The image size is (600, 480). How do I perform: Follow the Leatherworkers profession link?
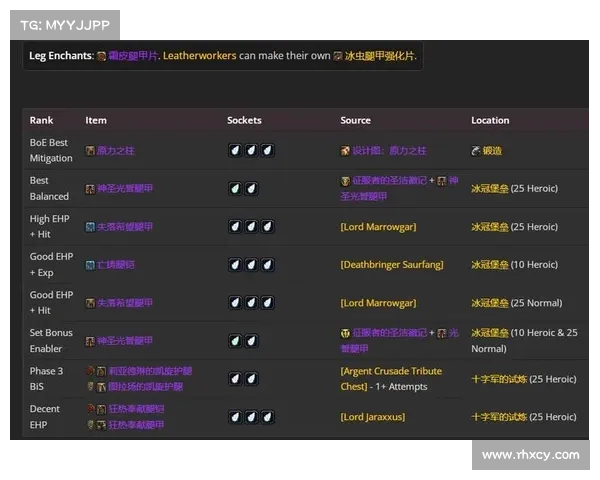199,56
